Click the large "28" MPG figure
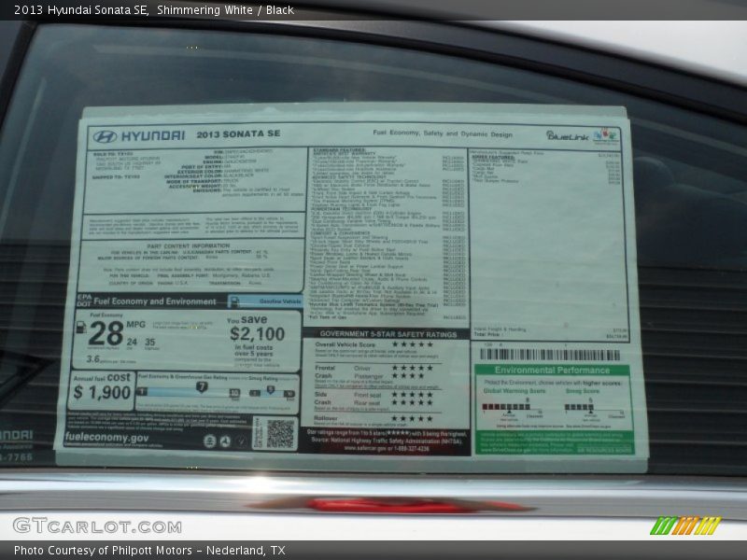 point(106,333)
